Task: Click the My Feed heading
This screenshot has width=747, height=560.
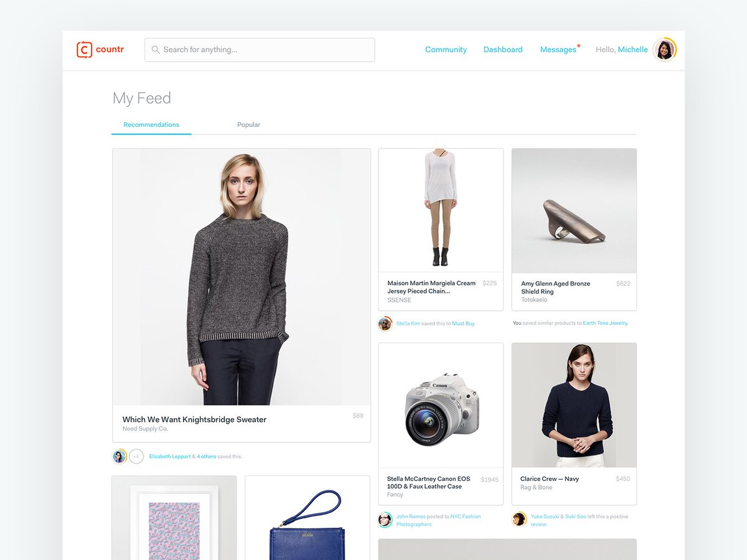Action: pos(141,98)
